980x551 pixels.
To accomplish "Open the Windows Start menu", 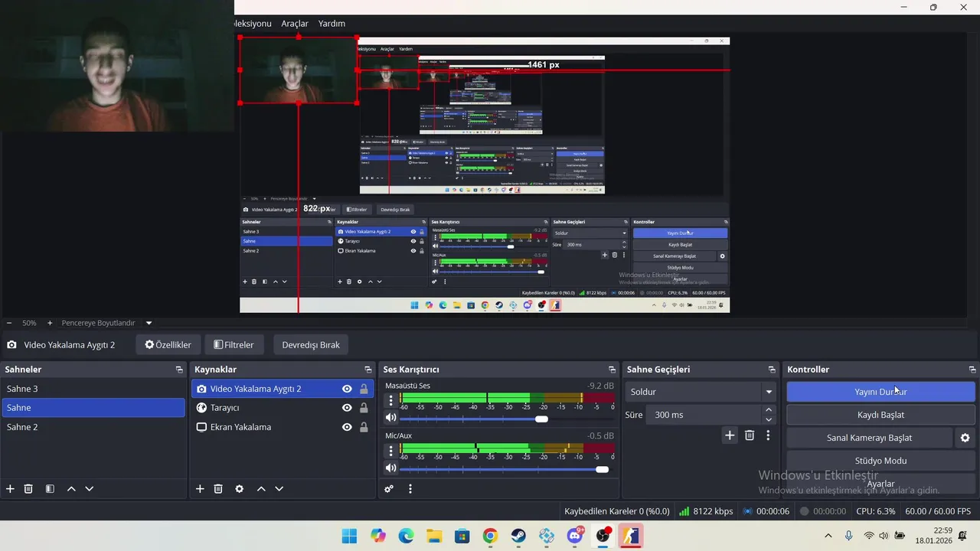I will [x=349, y=536].
